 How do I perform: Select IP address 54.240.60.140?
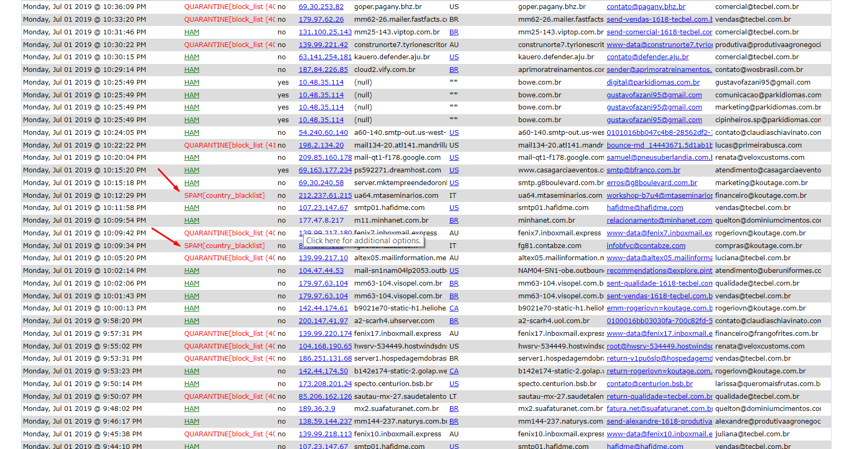click(x=323, y=133)
